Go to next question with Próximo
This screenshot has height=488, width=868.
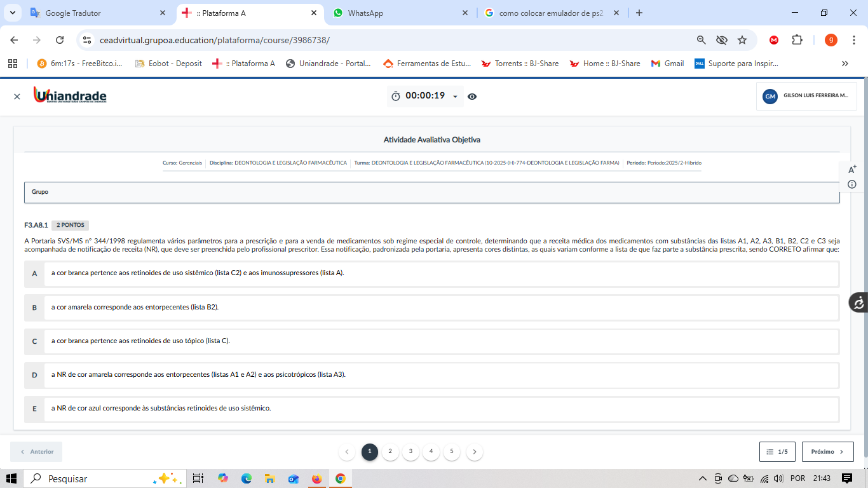[827, 452]
